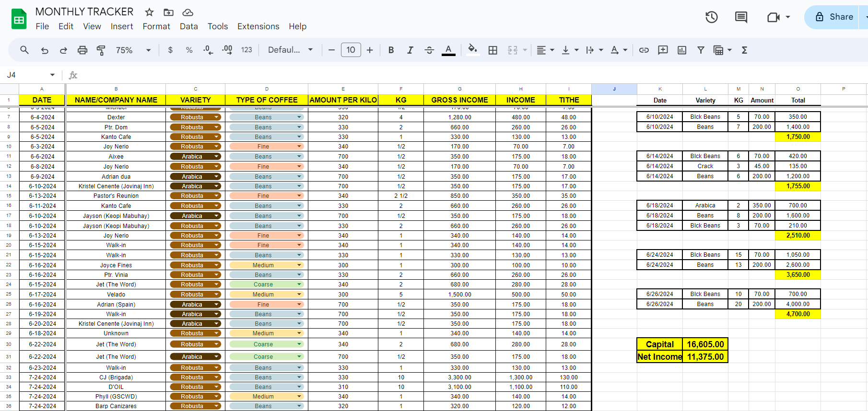Select the Net Income value 11,375.00 cell
The image size is (868, 411).
[x=705, y=357]
